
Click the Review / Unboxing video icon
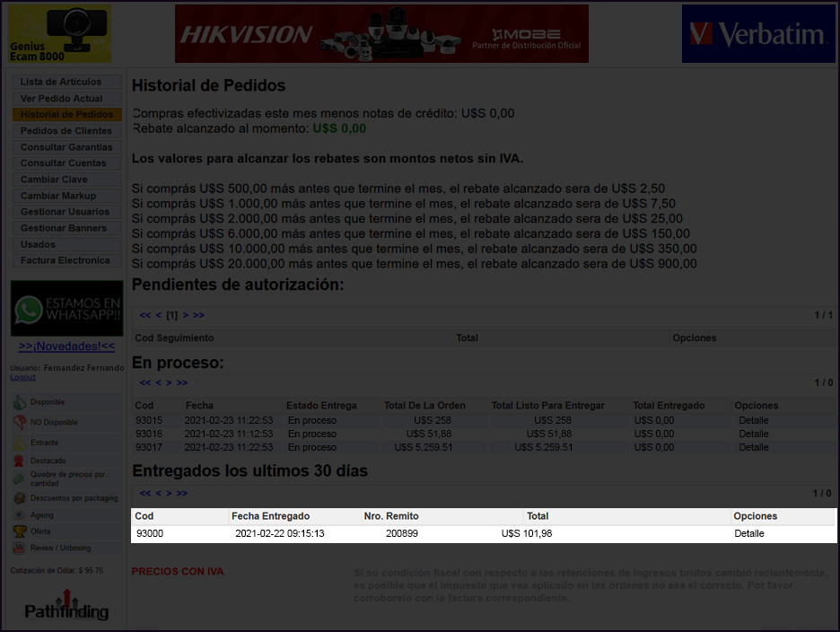tap(19, 548)
